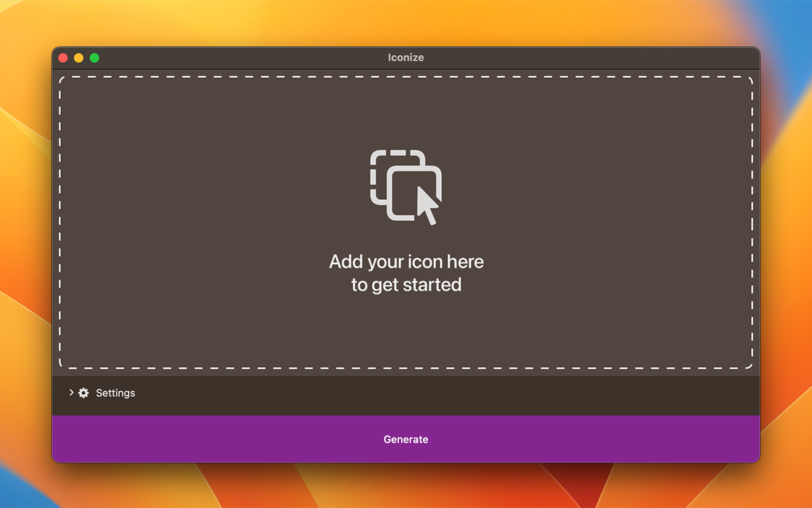Minimize the window using the yellow button
This screenshot has height=508, width=812.
pyautogui.click(x=79, y=58)
